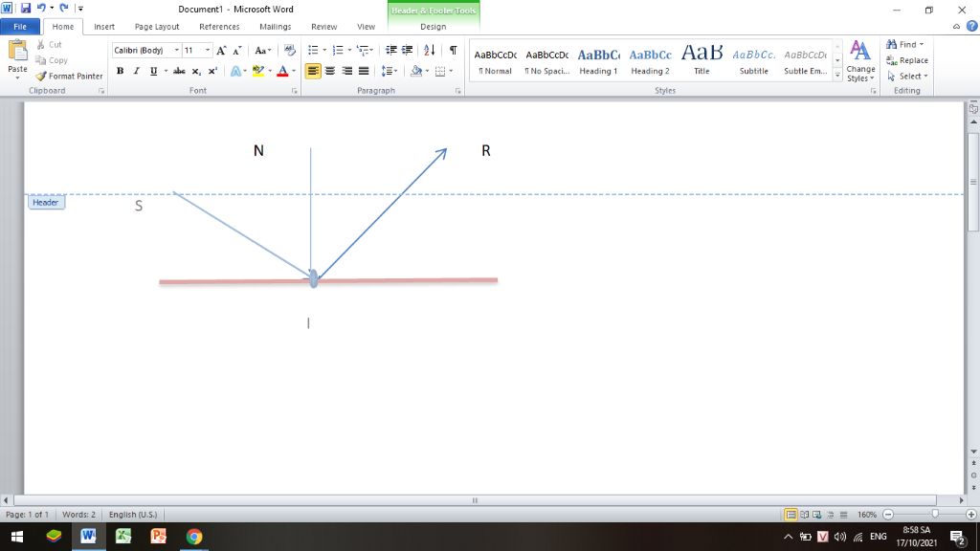Apply the No Spacing style

point(546,61)
